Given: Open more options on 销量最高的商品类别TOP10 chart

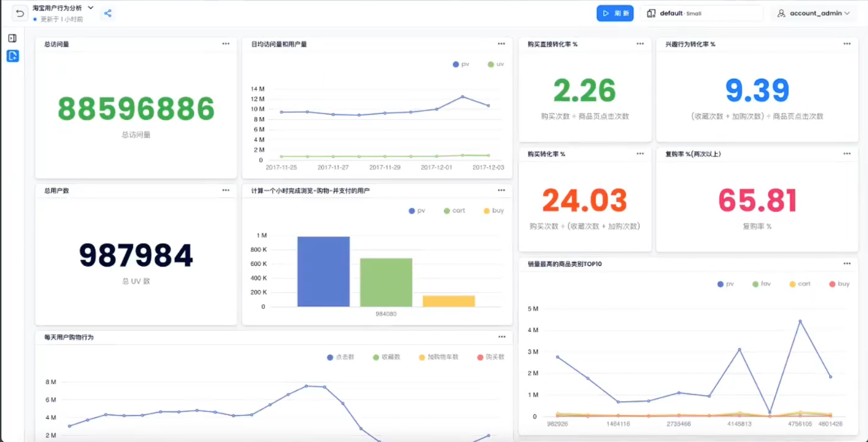Looking at the screenshot, I should 847,263.
